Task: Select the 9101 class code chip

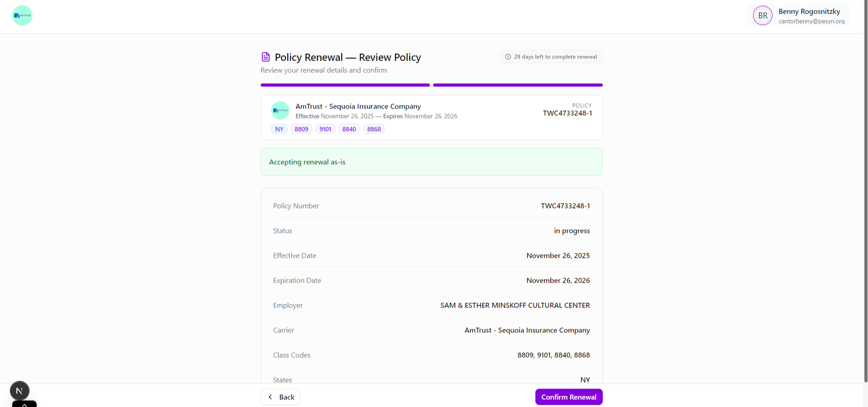Action: click(325, 129)
